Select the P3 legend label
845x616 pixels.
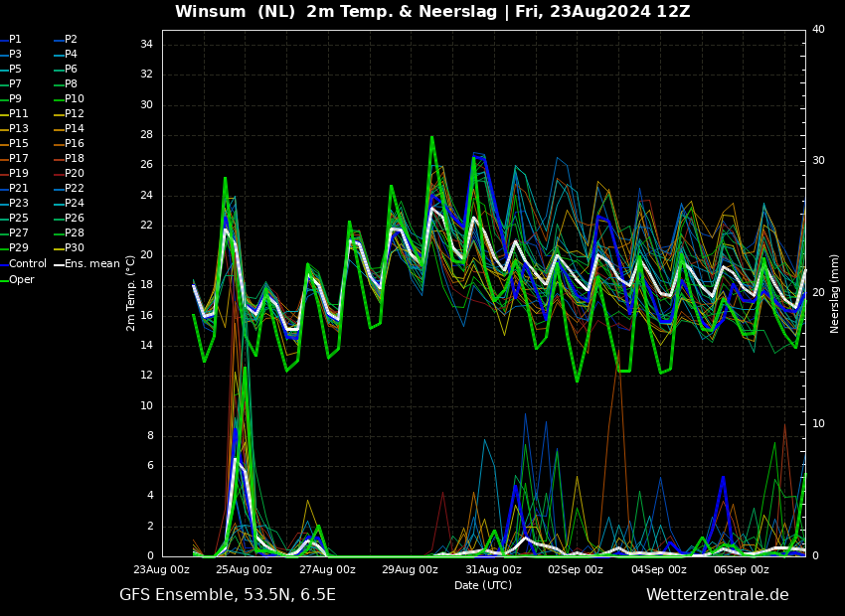[11, 55]
